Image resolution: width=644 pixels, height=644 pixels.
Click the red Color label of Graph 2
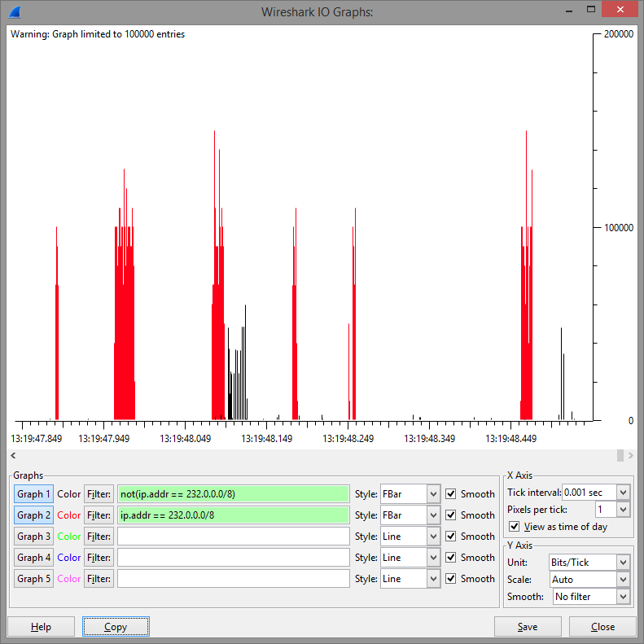click(x=69, y=515)
